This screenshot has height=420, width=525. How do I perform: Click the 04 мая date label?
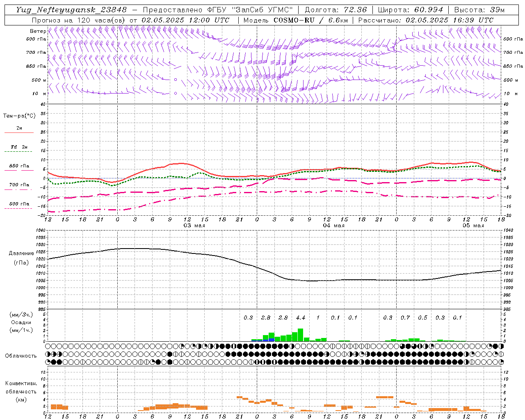(x=334, y=226)
